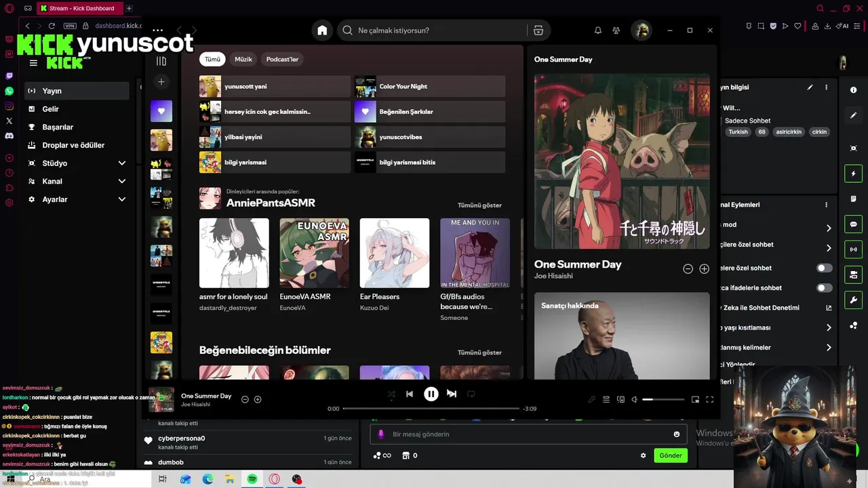Enter Spotify full screen mode
The image size is (868, 488).
pyautogui.click(x=710, y=400)
